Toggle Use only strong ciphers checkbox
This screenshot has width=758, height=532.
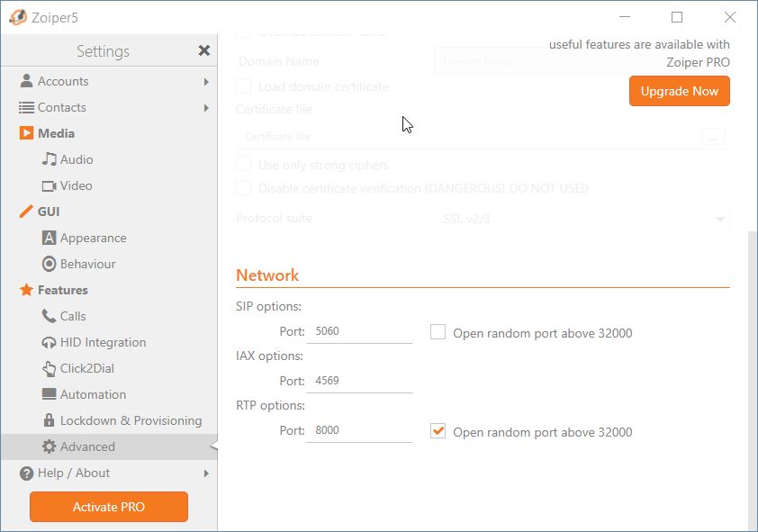tap(244, 164)
